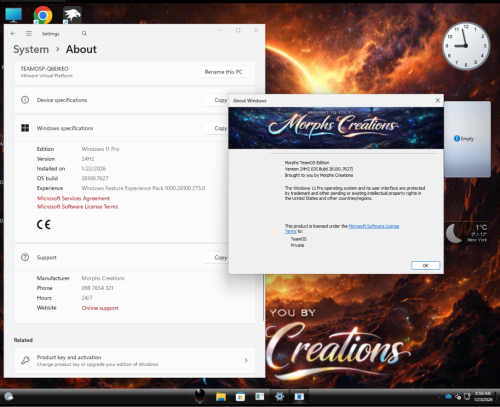Viewport: 500px width, 407px height.
Task: Go back using the Settings back arrow
Action: click(x=13, y=33)
